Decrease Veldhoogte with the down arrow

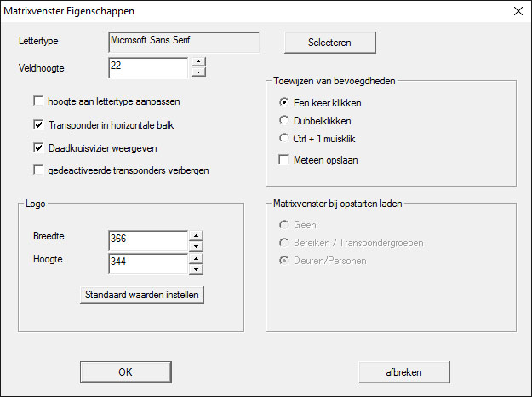[x=198, y=72]
